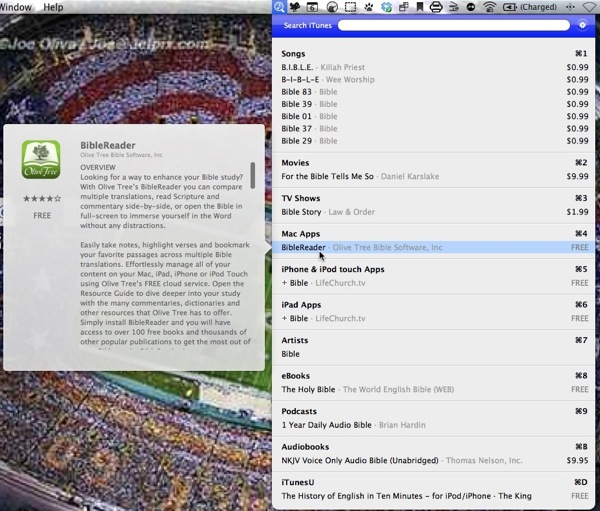Open Bible LifeChurch.tv under iPad Apps
The image size is (600, 511).
click(434, 318)
